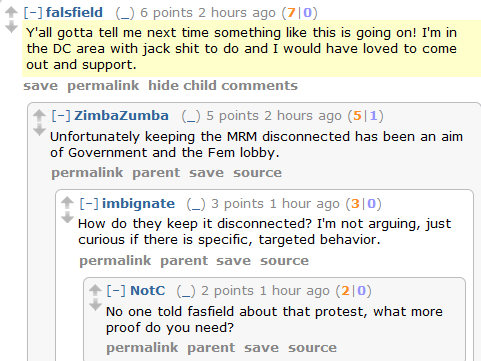Click the tag placeholder next to NotC
The height and width of the screenshot is (361, 481).
(x=186, y=291)
